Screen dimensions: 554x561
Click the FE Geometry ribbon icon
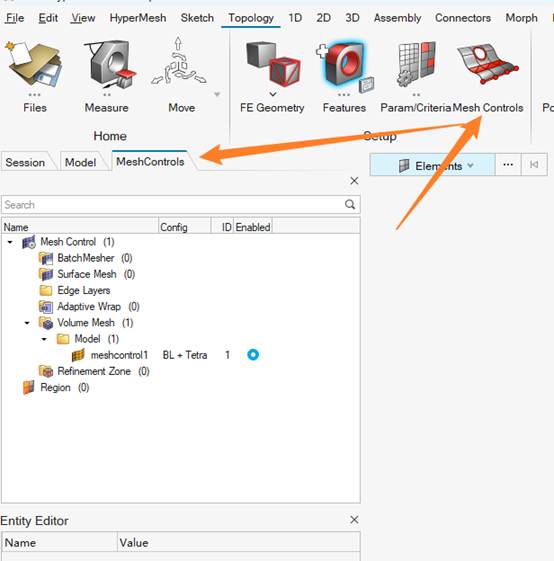click(x=273, y=64)
